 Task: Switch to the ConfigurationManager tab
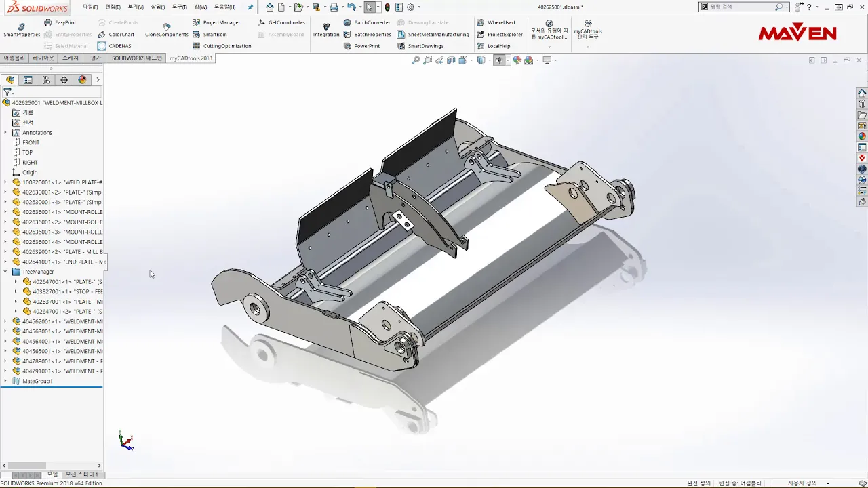click(46, 80)
